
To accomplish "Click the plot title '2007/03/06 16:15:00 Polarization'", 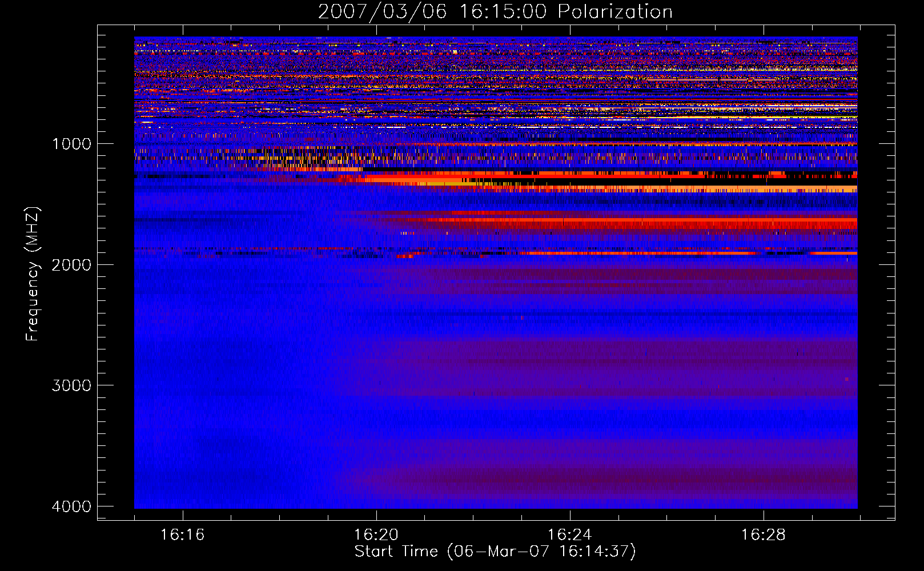I will tap(495, 11).
